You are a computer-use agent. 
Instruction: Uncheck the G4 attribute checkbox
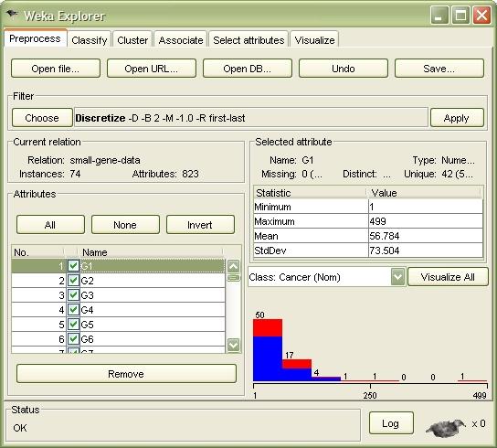73,309
